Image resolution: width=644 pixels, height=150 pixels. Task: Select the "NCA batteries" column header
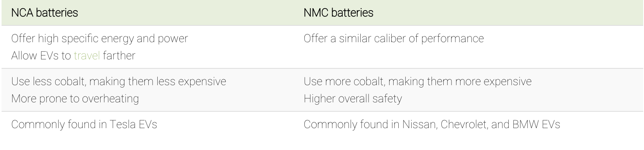[45, 13]
